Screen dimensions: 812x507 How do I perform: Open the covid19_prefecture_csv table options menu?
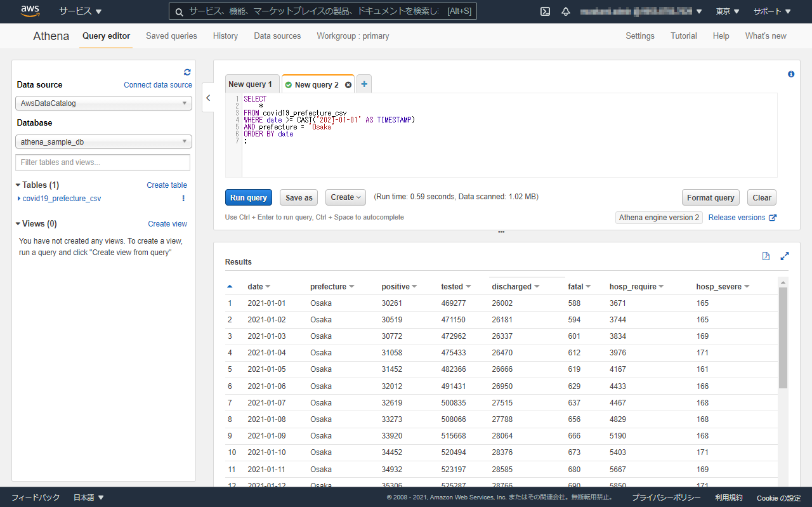(183, 199)
